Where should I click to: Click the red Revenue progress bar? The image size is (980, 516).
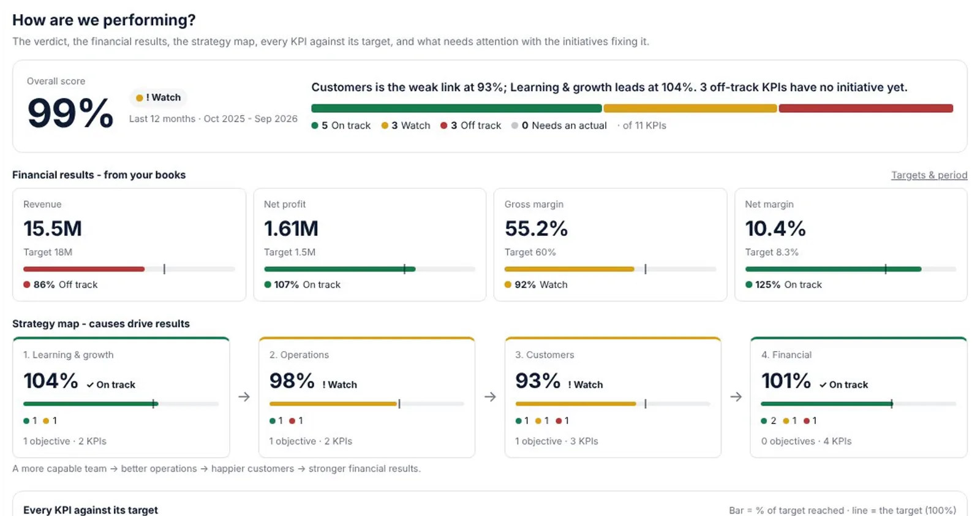point(84,269)
